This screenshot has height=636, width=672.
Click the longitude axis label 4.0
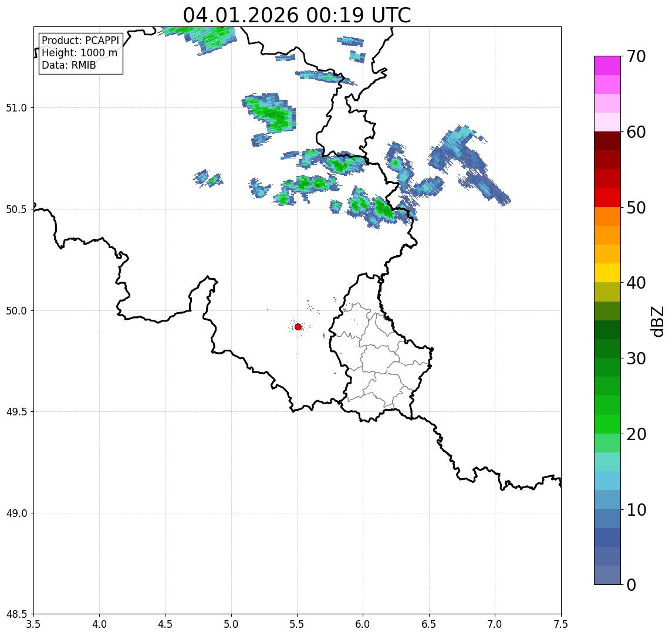tap(99, 624)
